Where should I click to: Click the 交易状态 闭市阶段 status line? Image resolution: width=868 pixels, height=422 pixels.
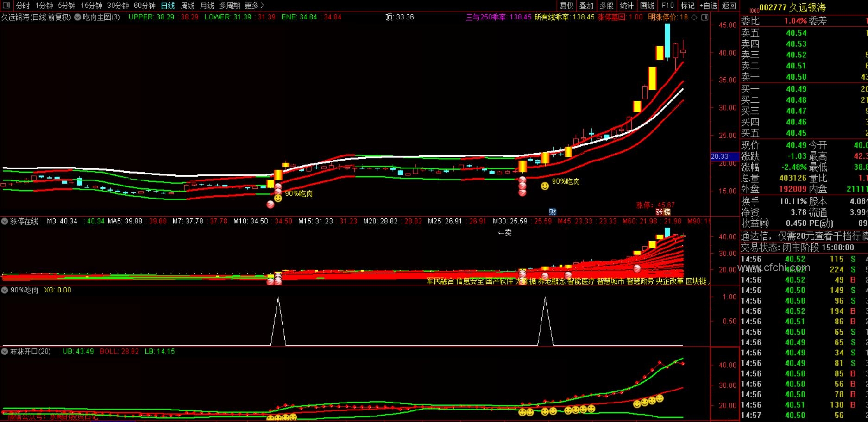797,248
